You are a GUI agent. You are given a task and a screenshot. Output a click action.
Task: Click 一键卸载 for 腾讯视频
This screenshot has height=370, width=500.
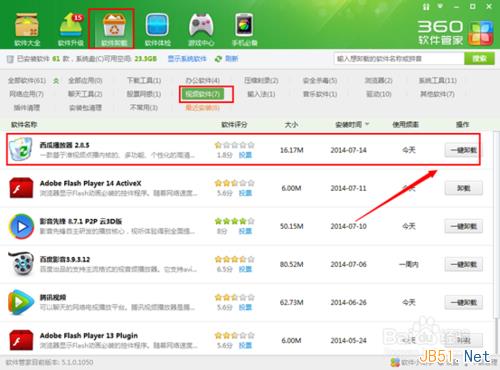(463, 303)
